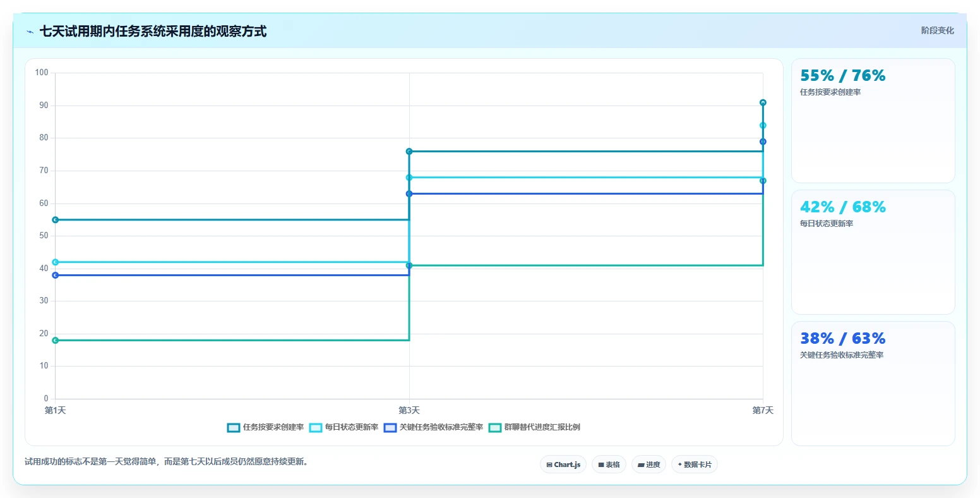980x498 pixels.
Task: Click the 0 y-axis tick label
Action: click(46, 399)
